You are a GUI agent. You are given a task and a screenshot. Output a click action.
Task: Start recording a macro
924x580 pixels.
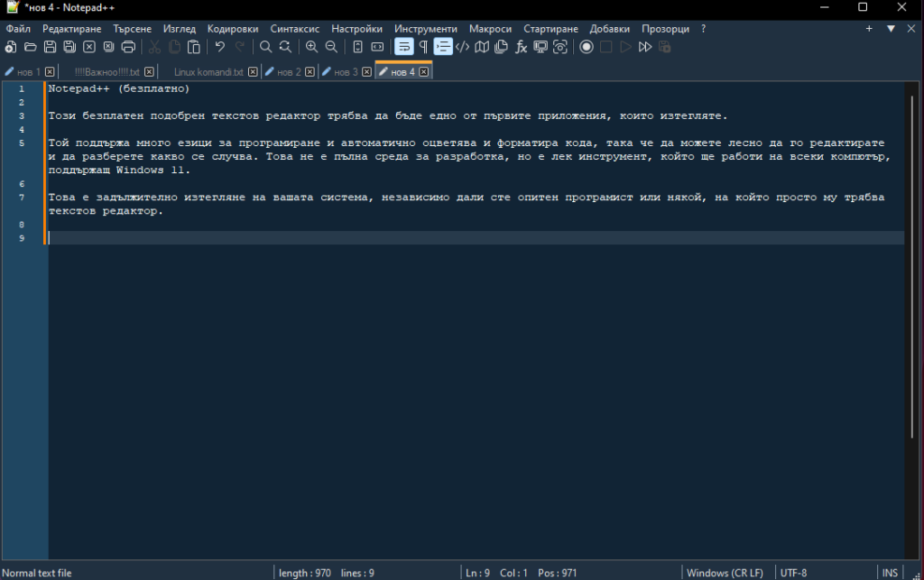tap(587, 47)
